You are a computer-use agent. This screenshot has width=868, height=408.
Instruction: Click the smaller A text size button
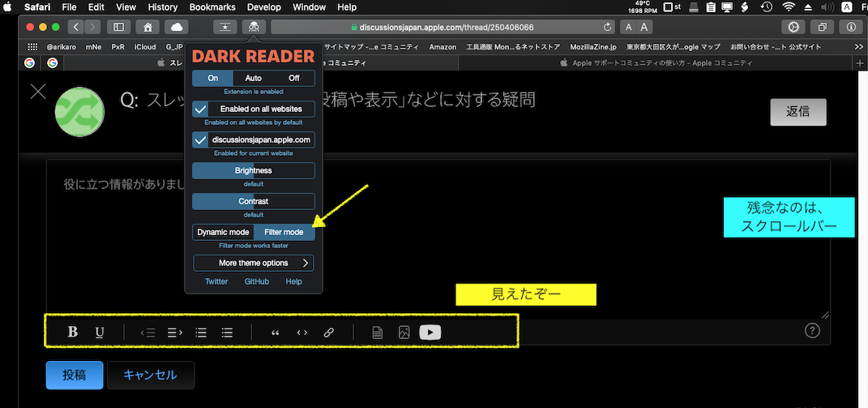tap(628, 27)
